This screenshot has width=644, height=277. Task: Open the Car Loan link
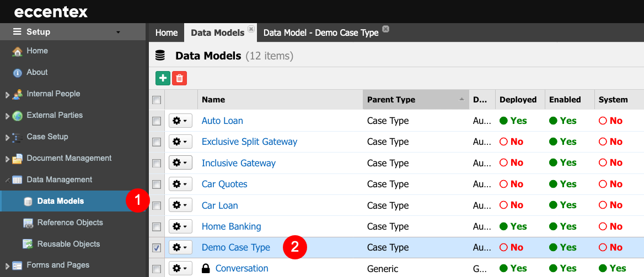click(220, 205)
